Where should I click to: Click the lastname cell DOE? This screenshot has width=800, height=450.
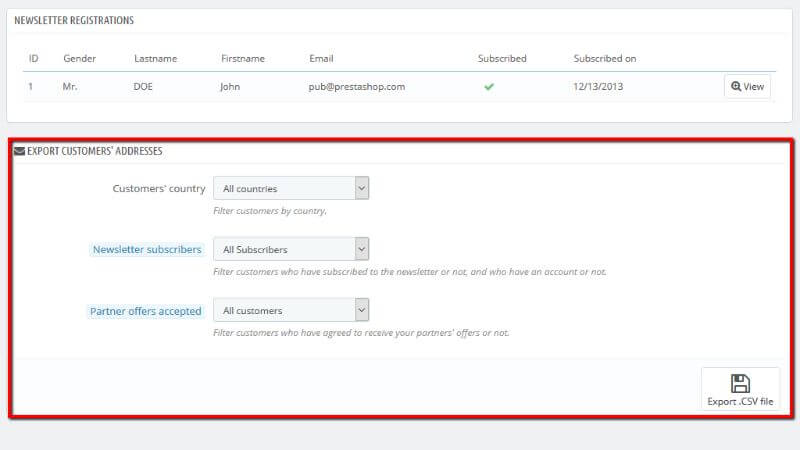pos(143,87)
